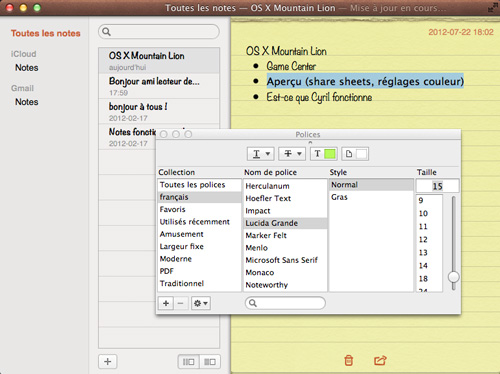
Task: Select the PDF collection
Action: point(199,271)
